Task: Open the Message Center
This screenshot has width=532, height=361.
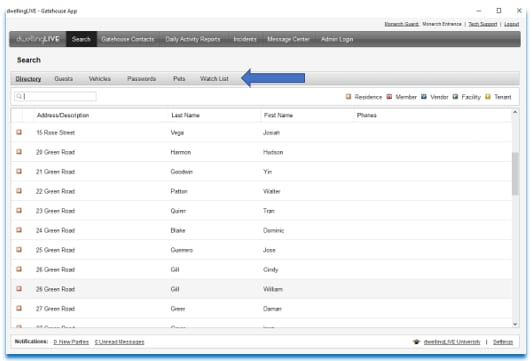Action: click(288, 39)
